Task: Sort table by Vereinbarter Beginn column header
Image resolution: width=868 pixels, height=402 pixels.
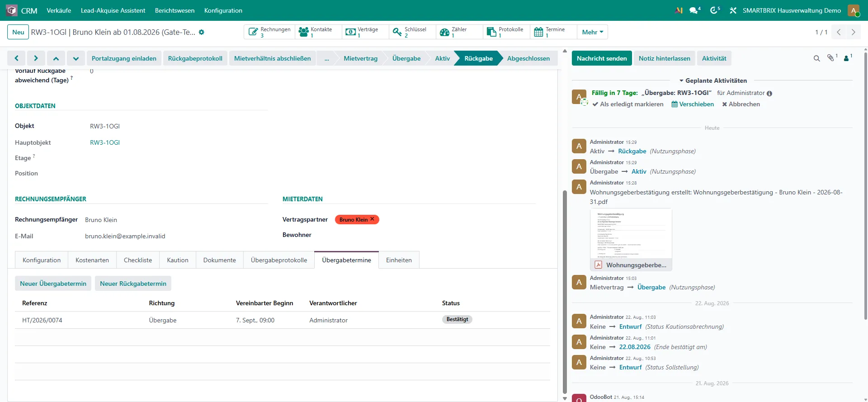Action: pyautogui.click(x=264, y=303)
